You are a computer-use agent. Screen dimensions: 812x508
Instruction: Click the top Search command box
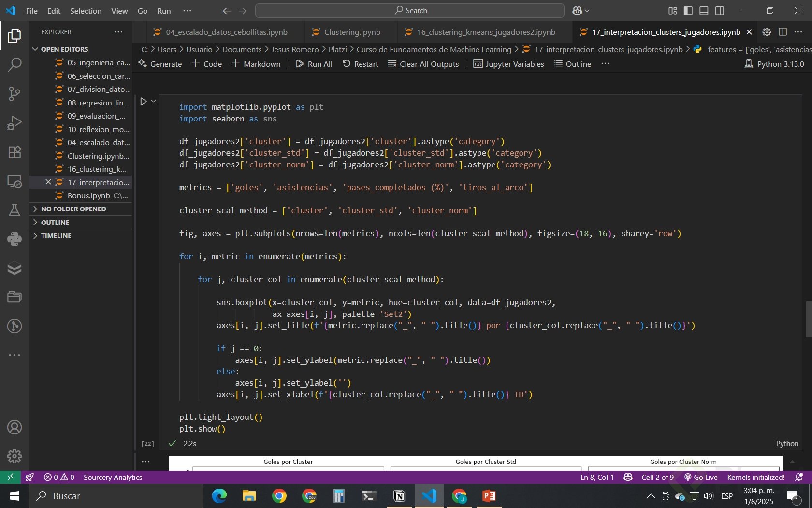click(x=410, y=11)
